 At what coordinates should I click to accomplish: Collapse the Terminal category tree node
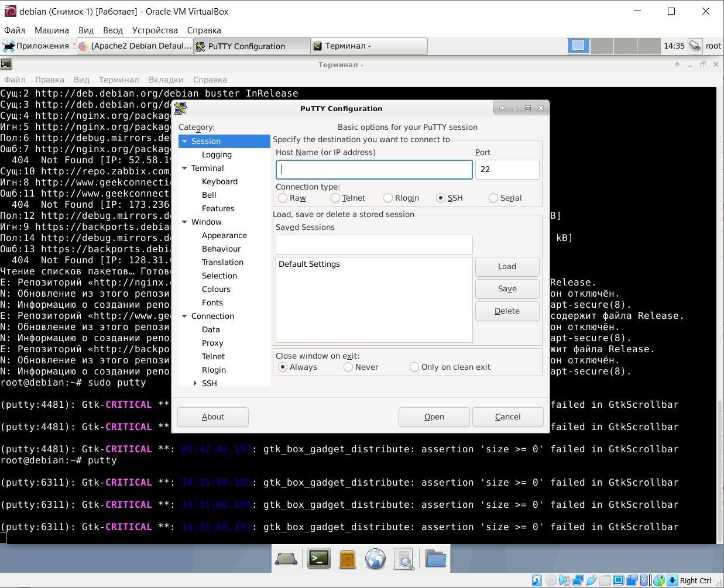[x=184, y=168]
